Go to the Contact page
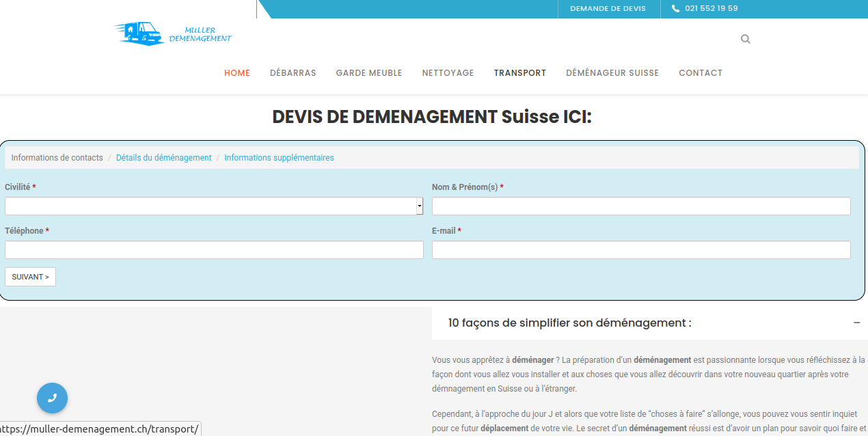Screen dimensions: 868x436 [x=701, y=73]
